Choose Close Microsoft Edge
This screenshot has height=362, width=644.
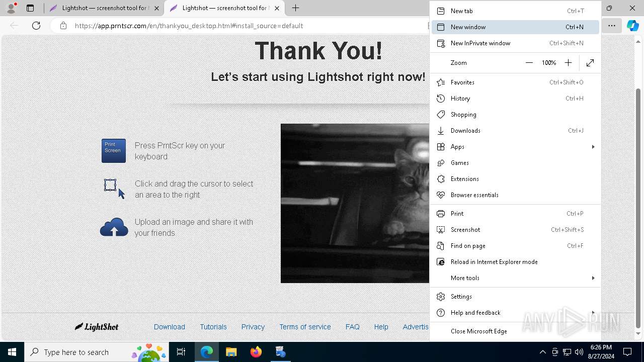coord(515,331)
